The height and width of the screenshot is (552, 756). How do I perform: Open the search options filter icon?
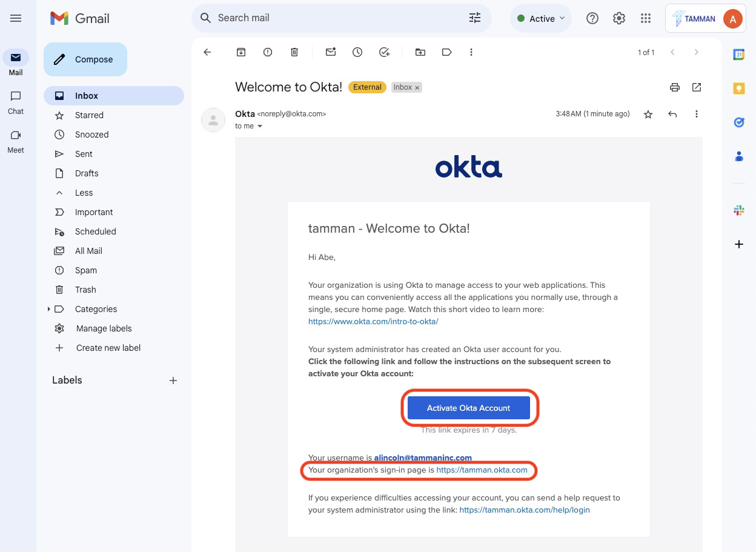(x=475, y=18)
